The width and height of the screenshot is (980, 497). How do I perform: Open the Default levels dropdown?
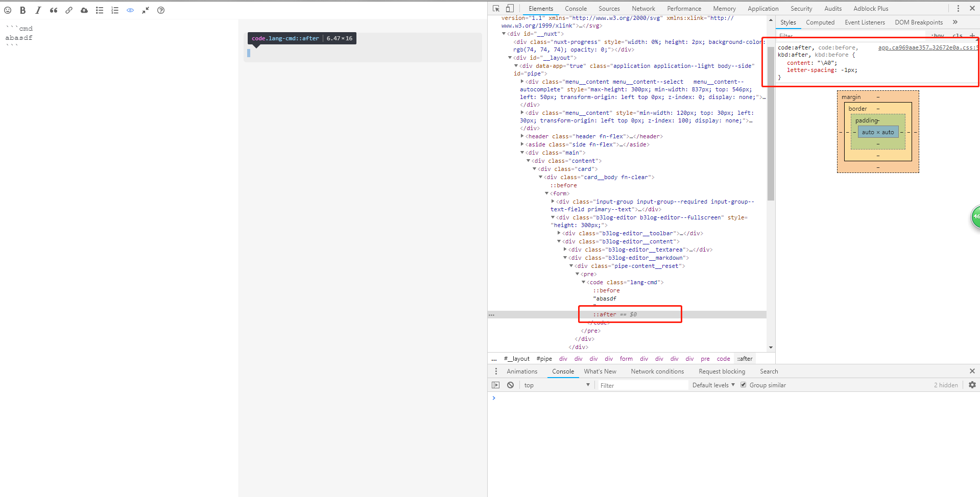tap(713, 385)
